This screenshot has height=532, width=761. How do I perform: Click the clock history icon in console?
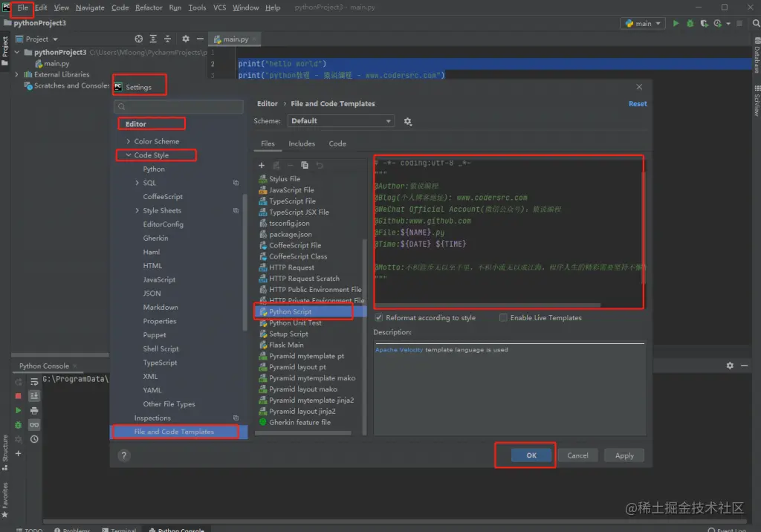(34, 439)
